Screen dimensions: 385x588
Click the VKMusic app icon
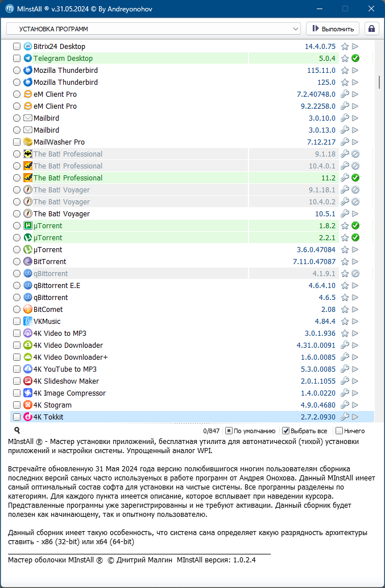[x=28, y=322]
